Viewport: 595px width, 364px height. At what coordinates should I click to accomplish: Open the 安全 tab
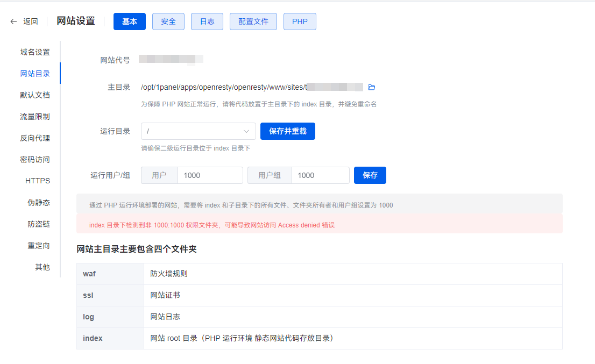tap(168, 22)
